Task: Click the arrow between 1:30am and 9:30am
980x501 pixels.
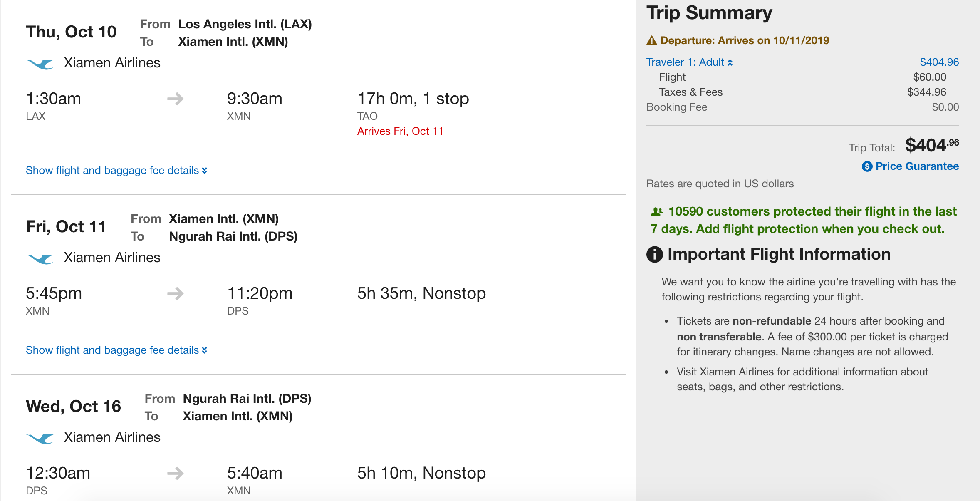Action: pyautogui.click(x=175, y=99)
